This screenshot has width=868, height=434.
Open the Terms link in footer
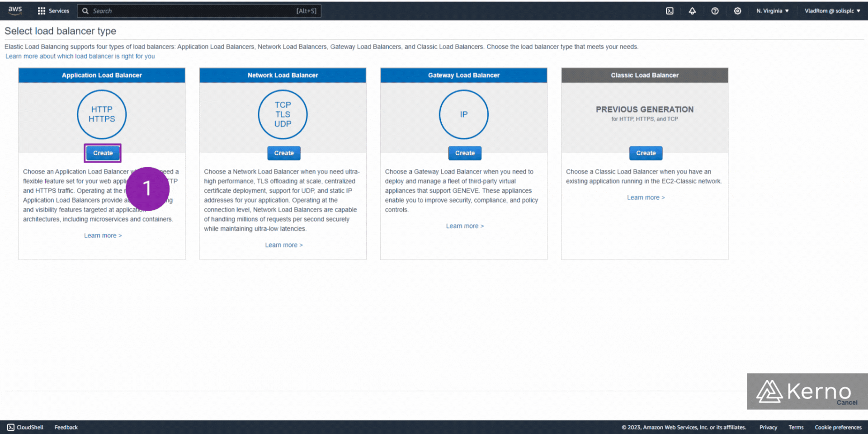click(796, 427)
